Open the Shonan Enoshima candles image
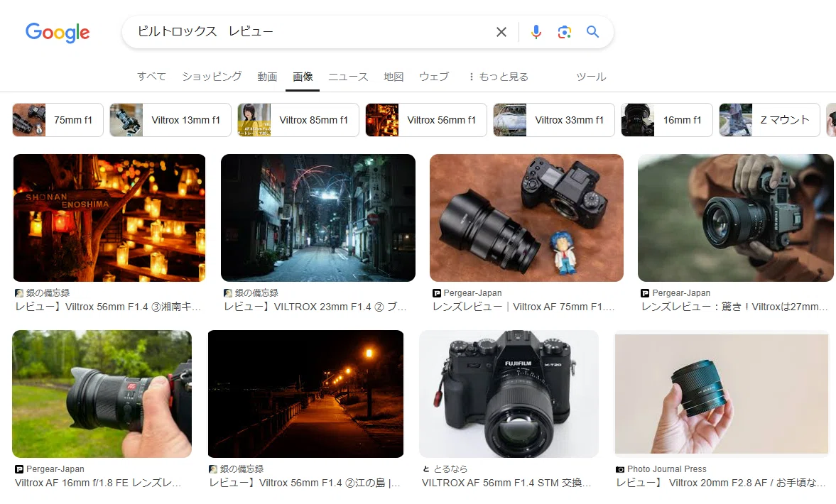The width and height of the screenshot is (836, 504). point(109,218)
